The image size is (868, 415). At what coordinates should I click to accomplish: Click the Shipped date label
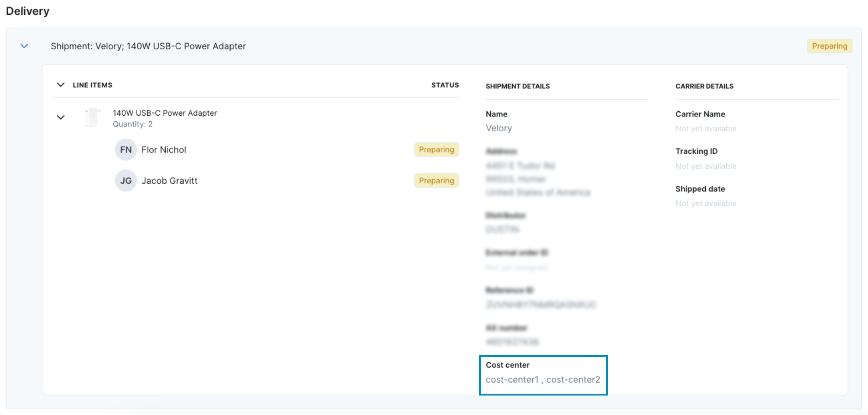[700, 189]
